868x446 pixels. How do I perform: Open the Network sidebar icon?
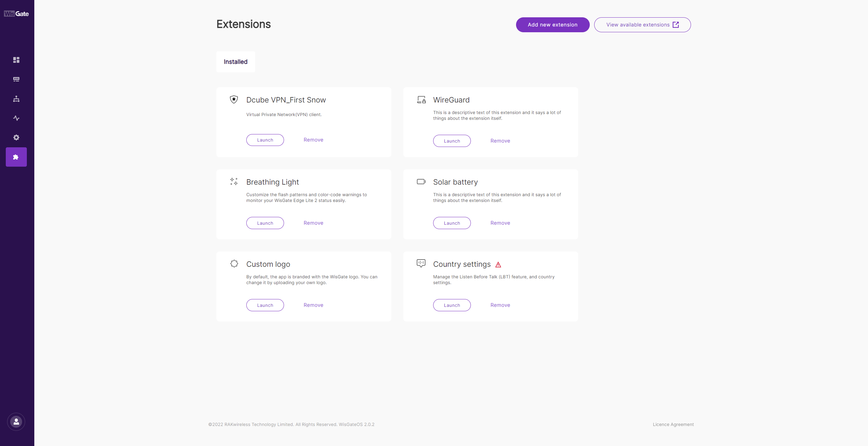(x=16, y=99)
